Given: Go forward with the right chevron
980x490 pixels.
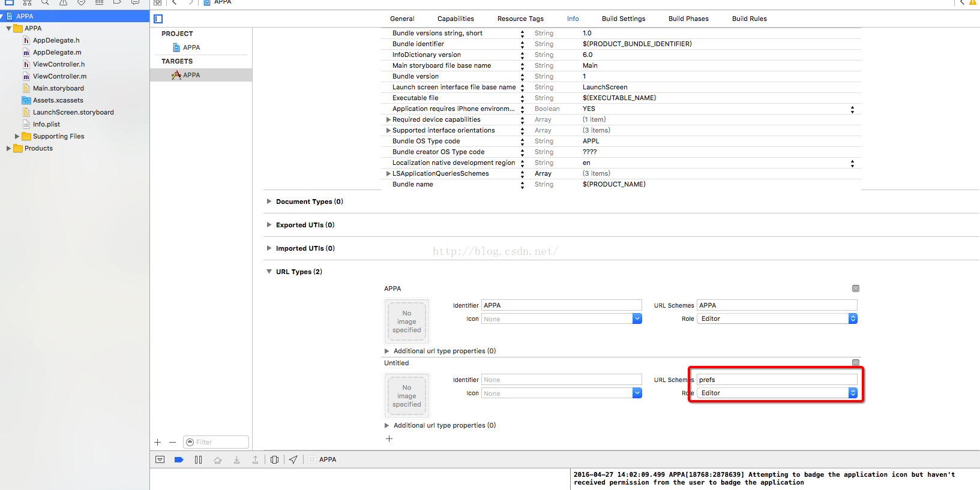Looking at the screenshot, I should [x=191, y=2].
